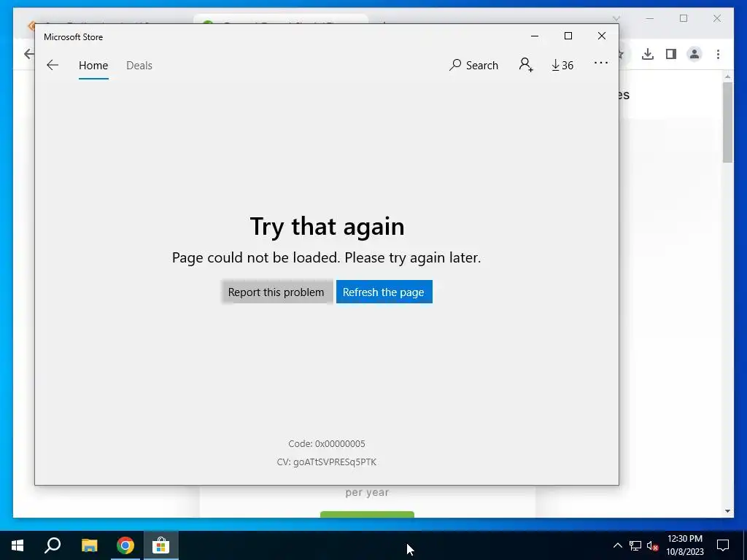The width and height of the screenshot is (747, 560).
Task: Close the Chrome browser window
Action: [x=717, y=18]
